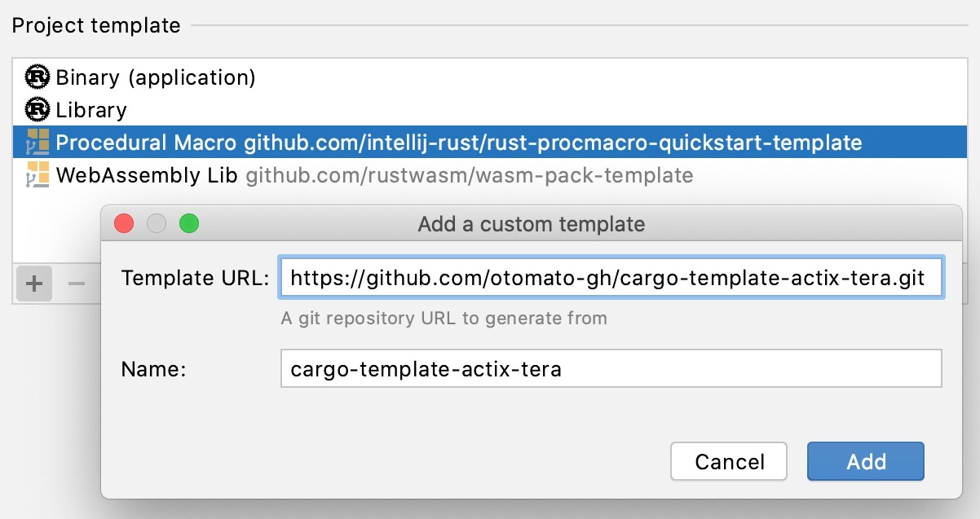980x519 pixels.
Task: Click the green zoom dot on the dialog
Action: pos(189,223)
